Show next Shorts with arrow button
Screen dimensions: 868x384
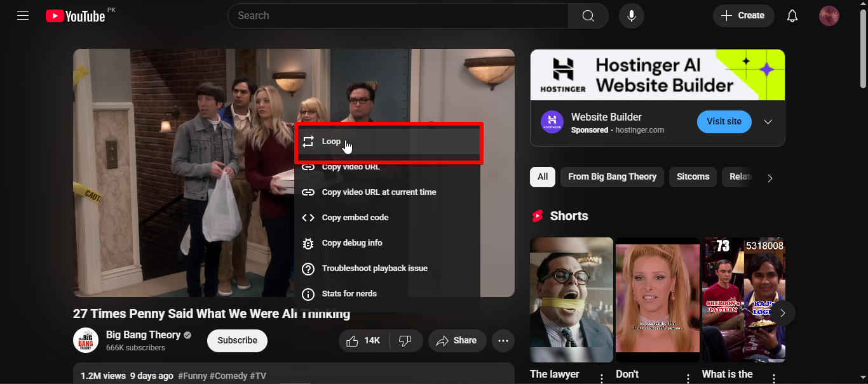click(783, 313)
